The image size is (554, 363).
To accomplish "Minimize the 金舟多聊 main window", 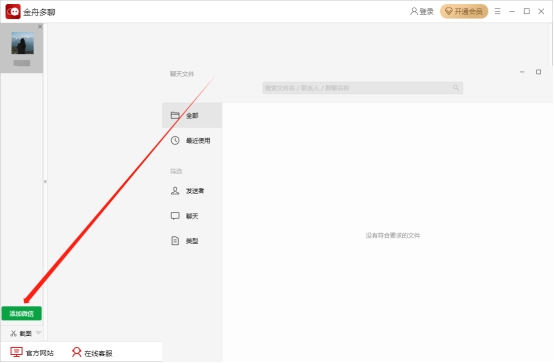I will tap(512, 11).
